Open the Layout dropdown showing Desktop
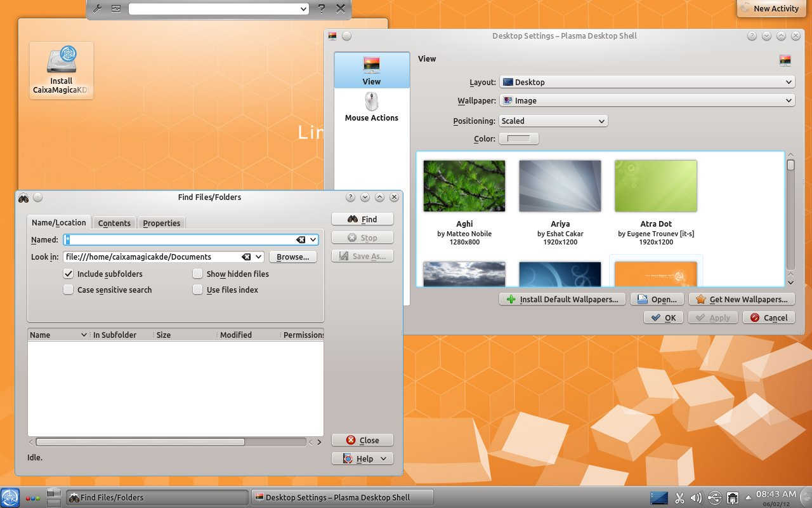Image resolution: width=812 pixels, height=508 pixels. (x=647, y=83)
